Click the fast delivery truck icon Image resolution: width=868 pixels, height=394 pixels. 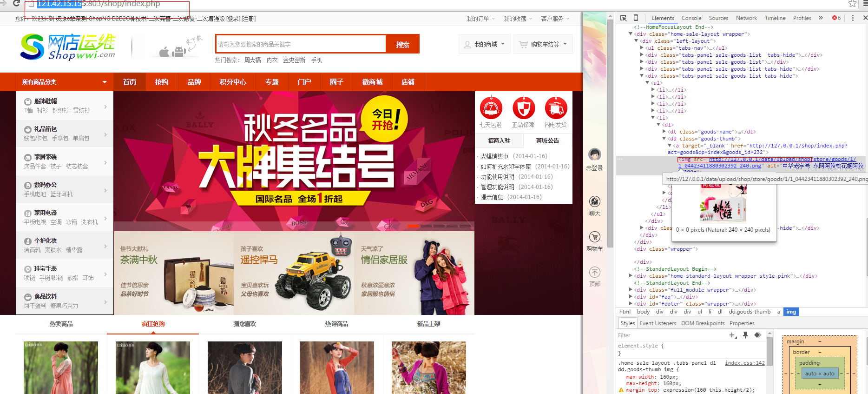click(556, 108)
